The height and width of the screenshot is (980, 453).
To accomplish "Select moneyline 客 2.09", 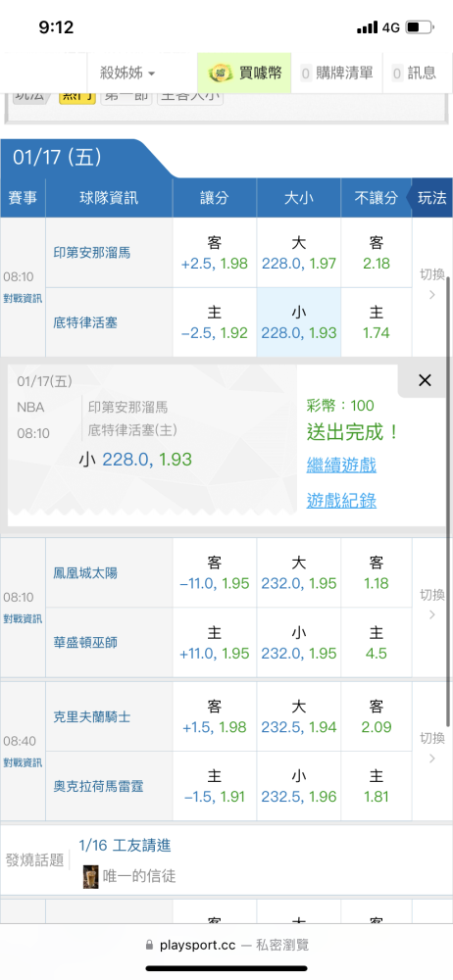I will [x=377, y=717].
